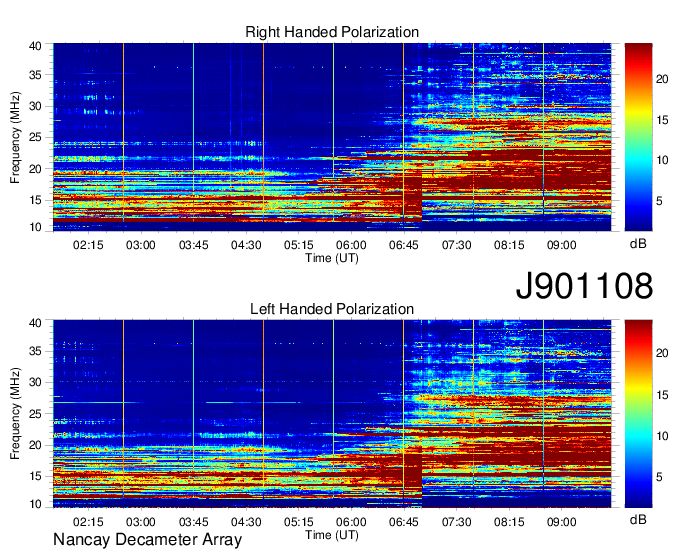Viewport: 680px width, 552px height.
Task: Click the 35 MHz tick label on the lower plot
Action: [x=36, y=352]
